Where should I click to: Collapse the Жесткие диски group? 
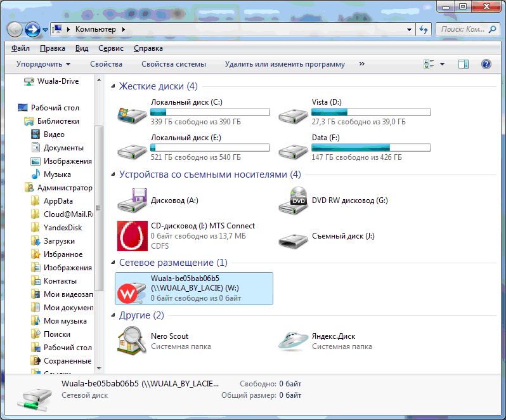[x=113, y=86]
